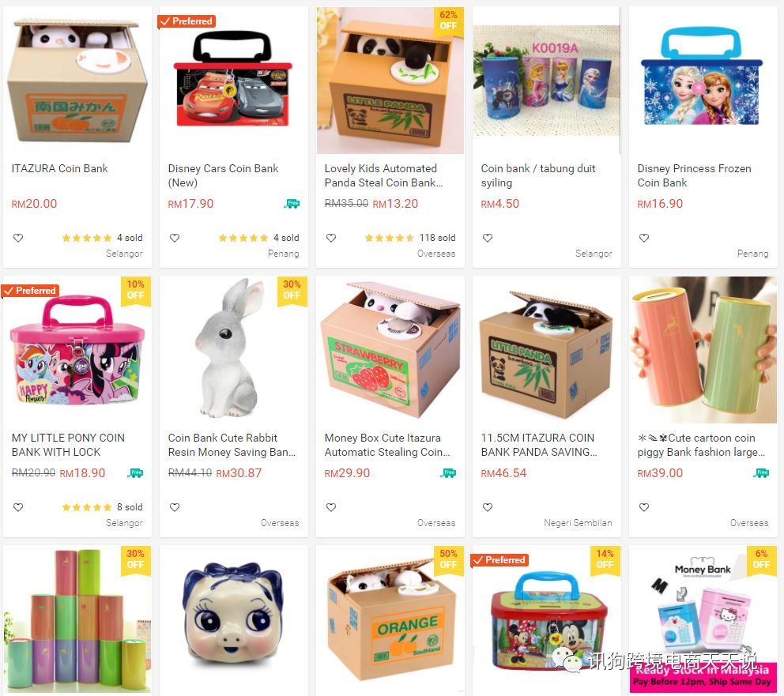Select the Disney Princess Frozen product image

coord(703,80)
